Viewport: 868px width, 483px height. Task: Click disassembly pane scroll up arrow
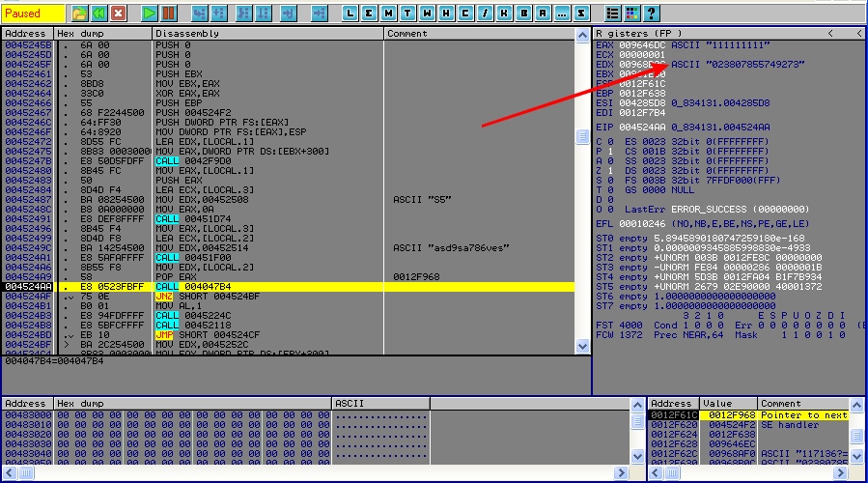coord(582,36)
